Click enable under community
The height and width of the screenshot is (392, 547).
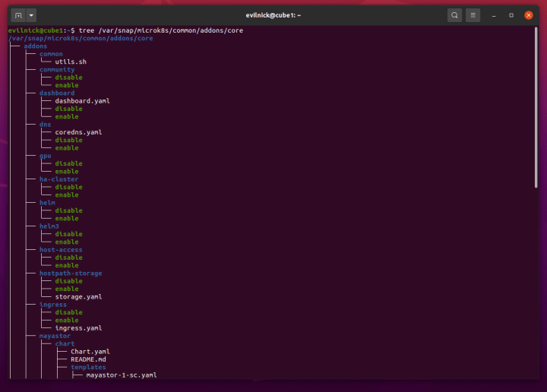(x=67, y=85)
